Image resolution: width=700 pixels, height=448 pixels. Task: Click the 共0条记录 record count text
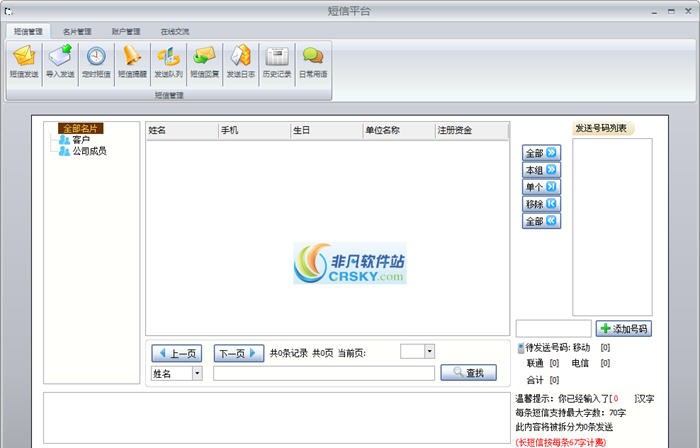tap(289, 353)
